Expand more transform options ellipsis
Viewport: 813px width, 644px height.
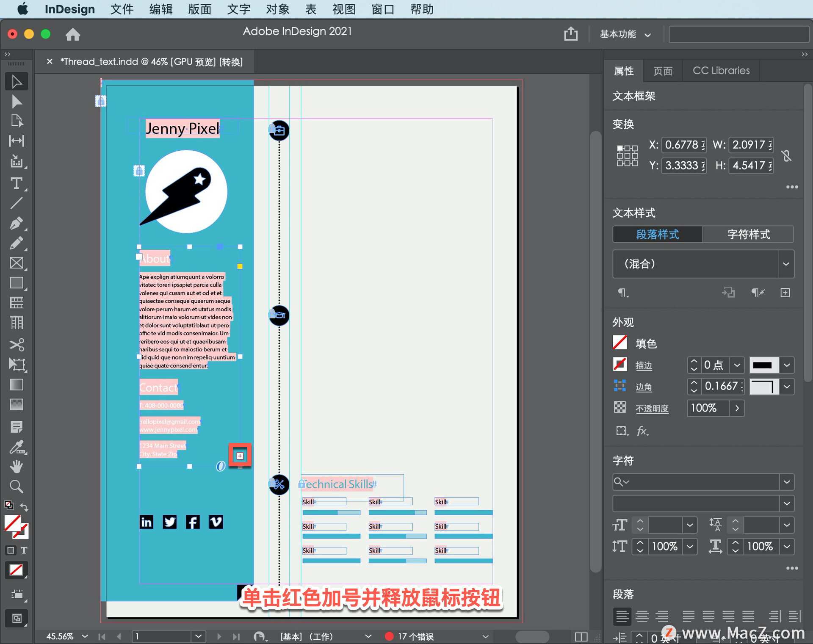(x=792, y=187)
